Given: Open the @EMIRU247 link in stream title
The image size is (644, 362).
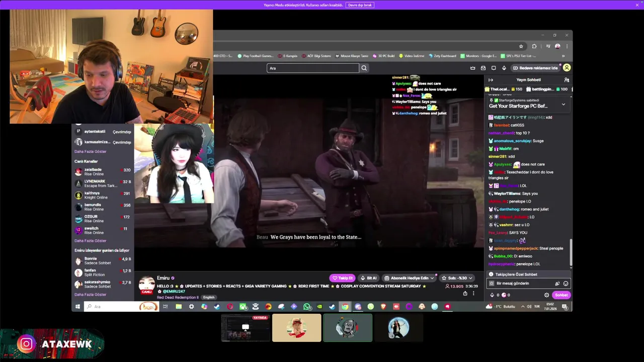Looking at the screenshot, I should pos(174,292).
